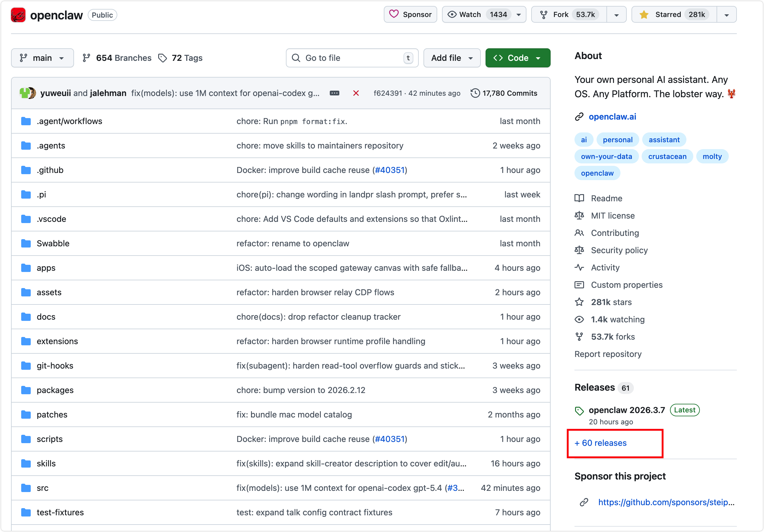Expand the Add file dropdown
This screenshot has height=532, width=764.
click(452, 58)
